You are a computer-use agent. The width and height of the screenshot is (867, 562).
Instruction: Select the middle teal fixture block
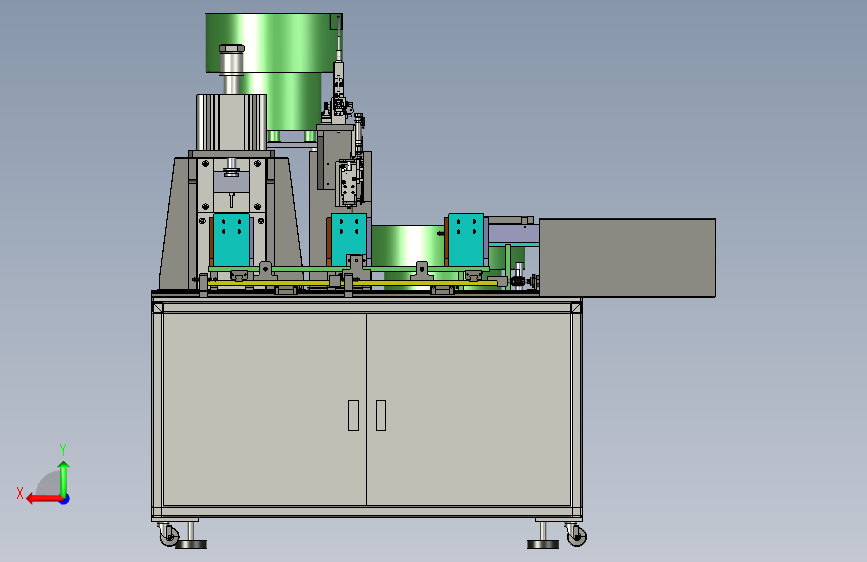pos(349,239)
